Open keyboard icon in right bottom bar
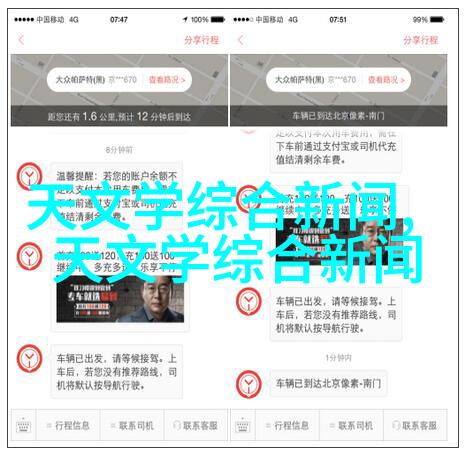Viewport: 474px width, 453px height. point(243,425)
